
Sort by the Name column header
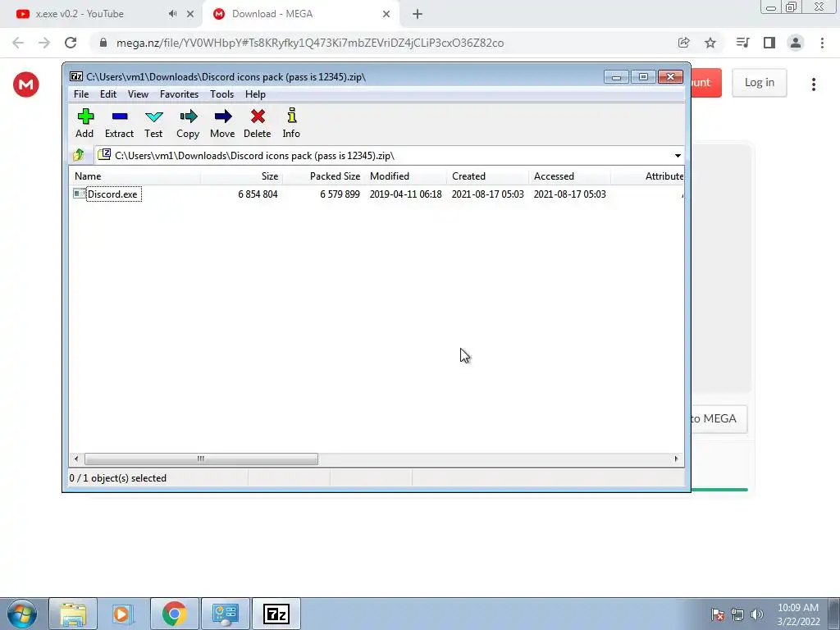[x=135, y=176]
